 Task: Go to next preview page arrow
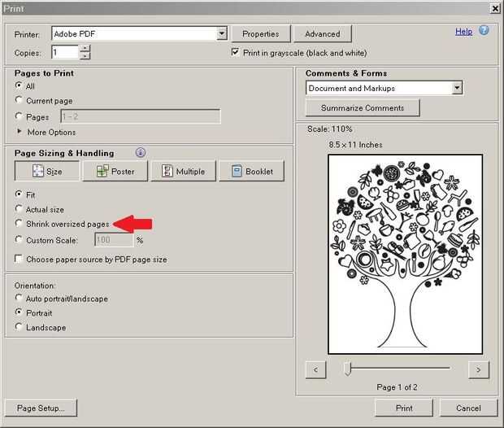pos(478,369)
